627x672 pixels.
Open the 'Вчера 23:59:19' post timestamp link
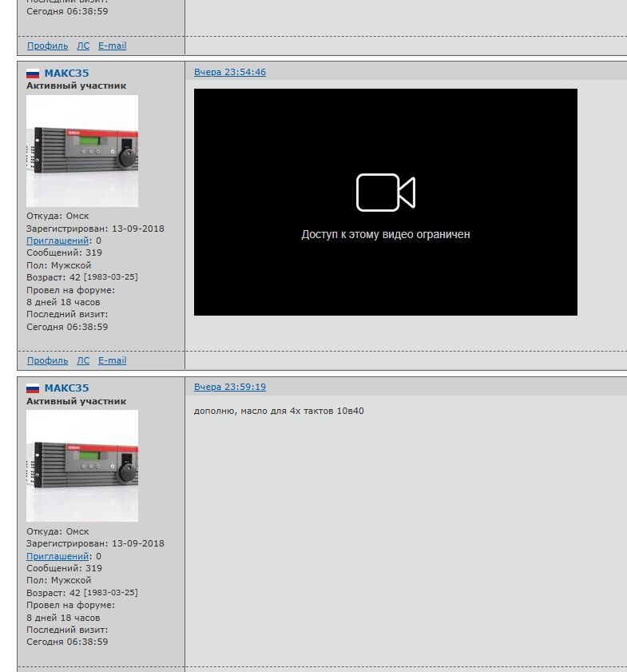(x=230, y=387)
